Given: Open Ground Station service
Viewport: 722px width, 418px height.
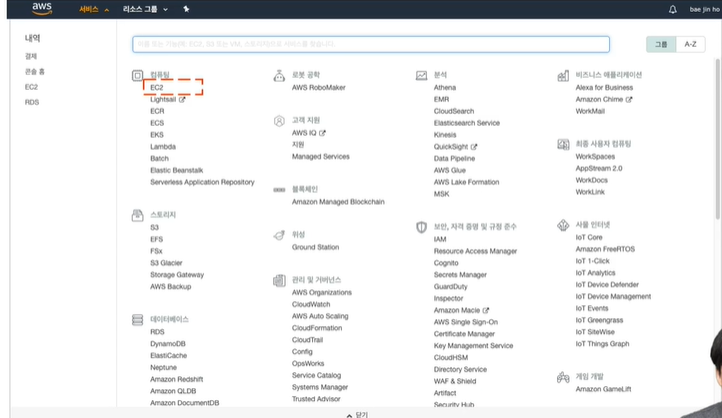Looking at the screenshot, I should [315, 247].
